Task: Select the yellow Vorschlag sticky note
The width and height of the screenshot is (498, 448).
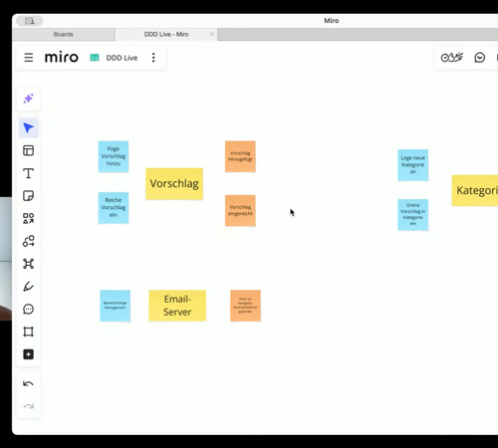Action: point(174,184)
